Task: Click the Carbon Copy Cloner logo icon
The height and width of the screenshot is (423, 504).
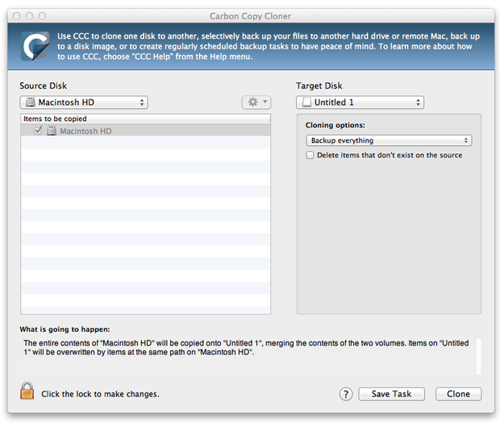Action: pos(35,46)
